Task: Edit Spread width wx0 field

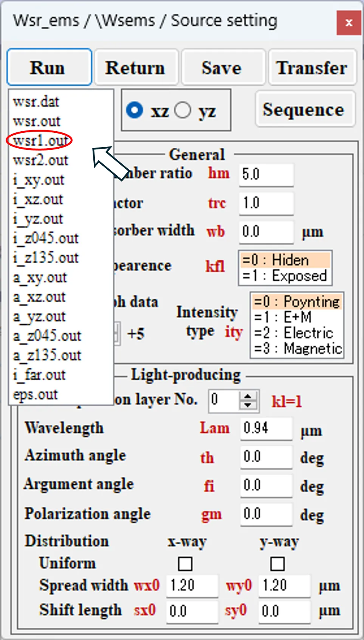Action: click(192, 586)
